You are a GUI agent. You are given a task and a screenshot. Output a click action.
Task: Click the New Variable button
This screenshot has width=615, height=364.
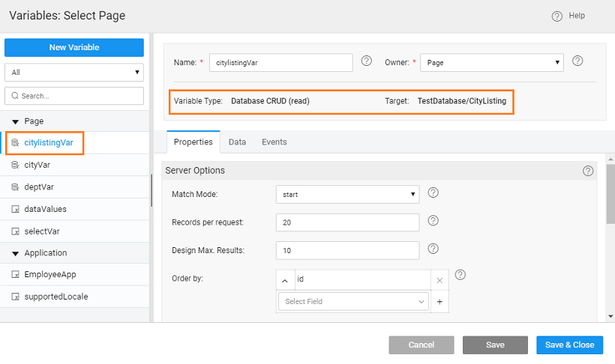(x=74, y=47)
